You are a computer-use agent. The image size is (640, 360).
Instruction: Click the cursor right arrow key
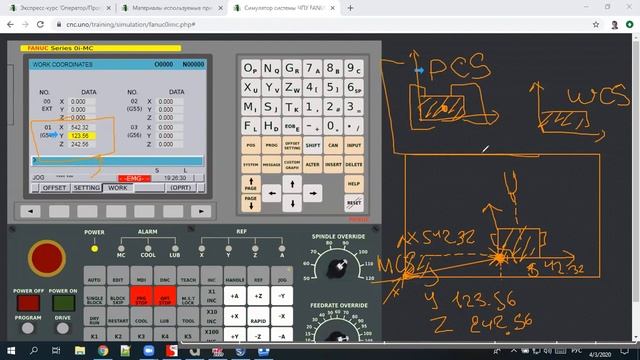click(x=313, y=193)
